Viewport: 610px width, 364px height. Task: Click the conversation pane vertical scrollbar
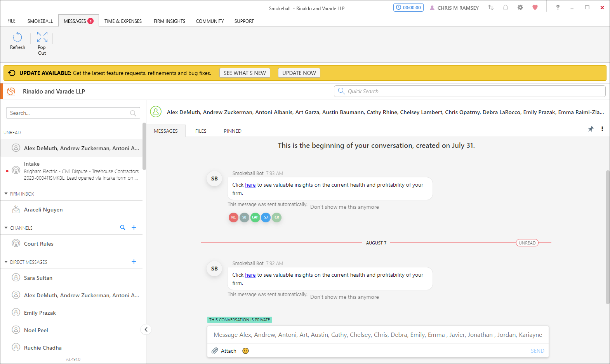point(608,237)
